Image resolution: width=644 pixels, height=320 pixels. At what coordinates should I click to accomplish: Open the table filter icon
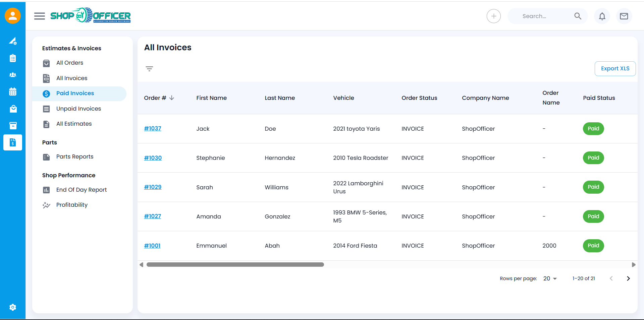149,69
